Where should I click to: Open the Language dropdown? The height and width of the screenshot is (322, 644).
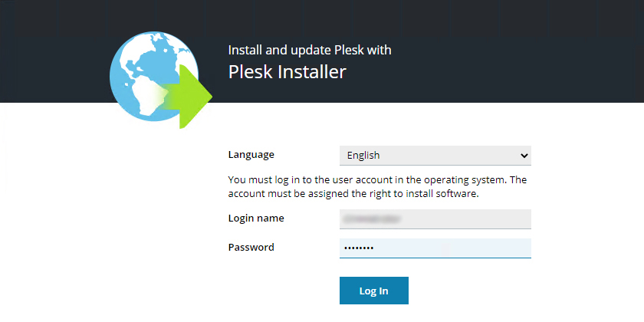(435, 155)
